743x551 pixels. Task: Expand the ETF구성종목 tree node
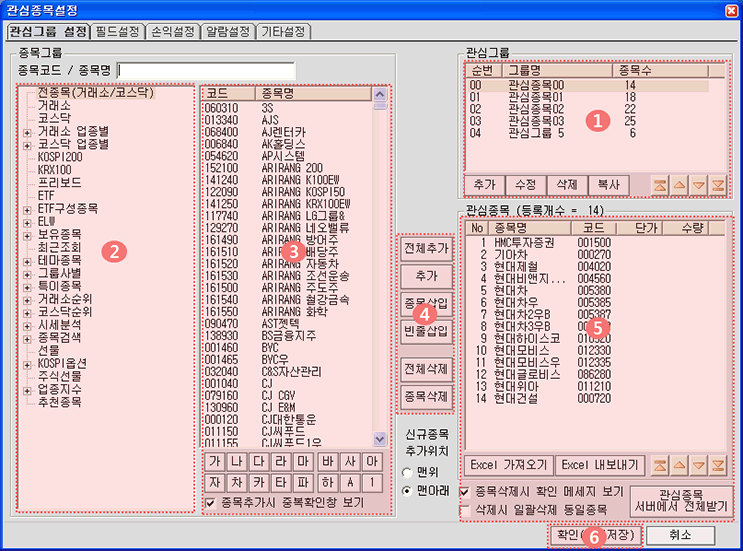[27, 208]
